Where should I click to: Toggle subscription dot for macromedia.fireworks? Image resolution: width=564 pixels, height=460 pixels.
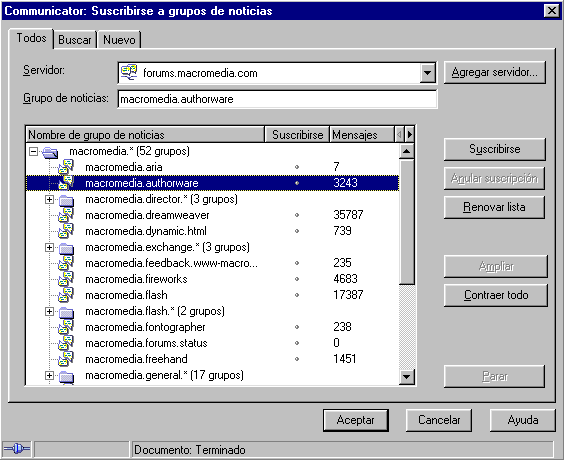(297, 279)
